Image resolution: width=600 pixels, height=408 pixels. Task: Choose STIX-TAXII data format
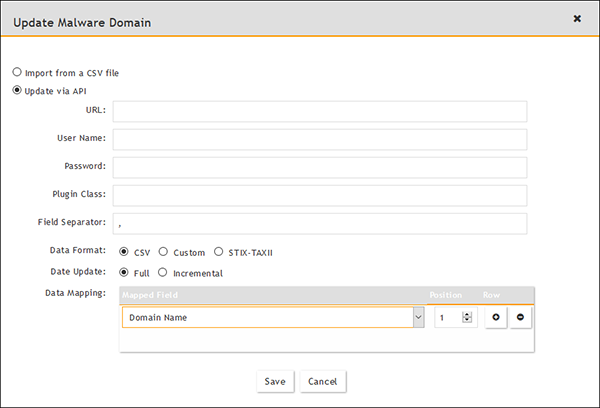pos(218,252)
